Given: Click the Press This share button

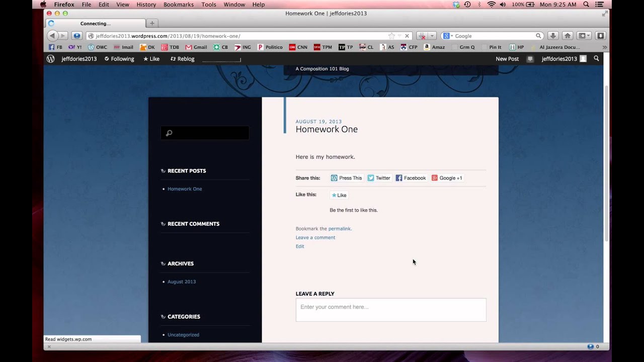Looking at the screenshot, I should [x=346, y=178].
